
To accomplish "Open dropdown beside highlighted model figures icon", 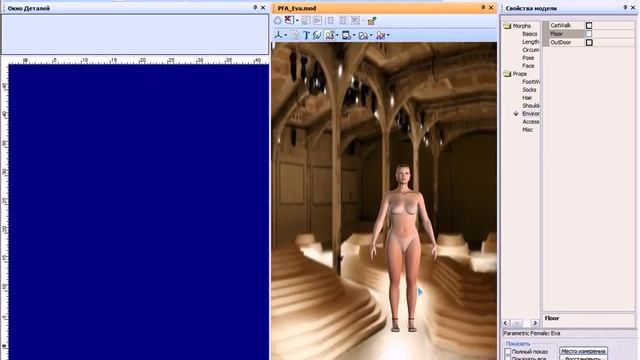I will 337,35.
